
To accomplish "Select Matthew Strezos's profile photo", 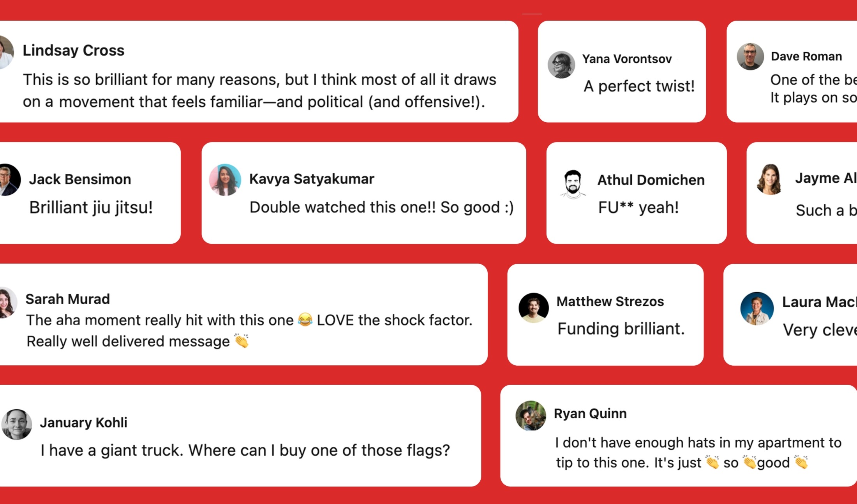I will 534,308.
